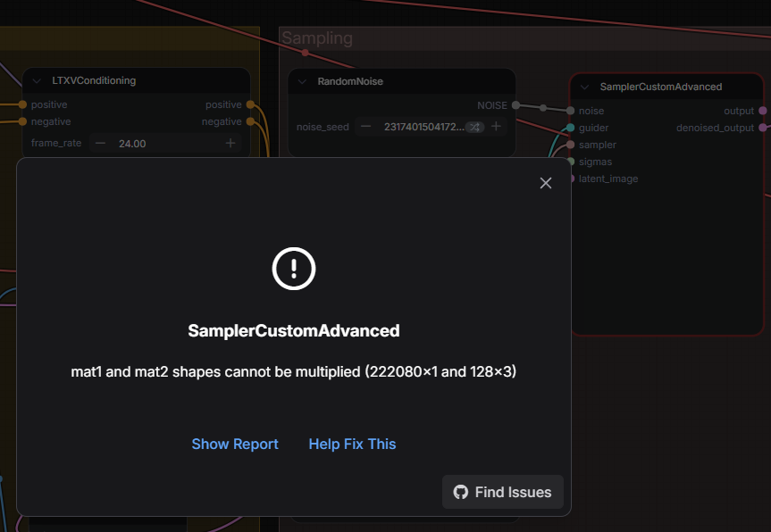Click the SamplerCustomAdvanced dialog heading
The height and width of the screenshot is (532, 771).
tap(294, 330)
